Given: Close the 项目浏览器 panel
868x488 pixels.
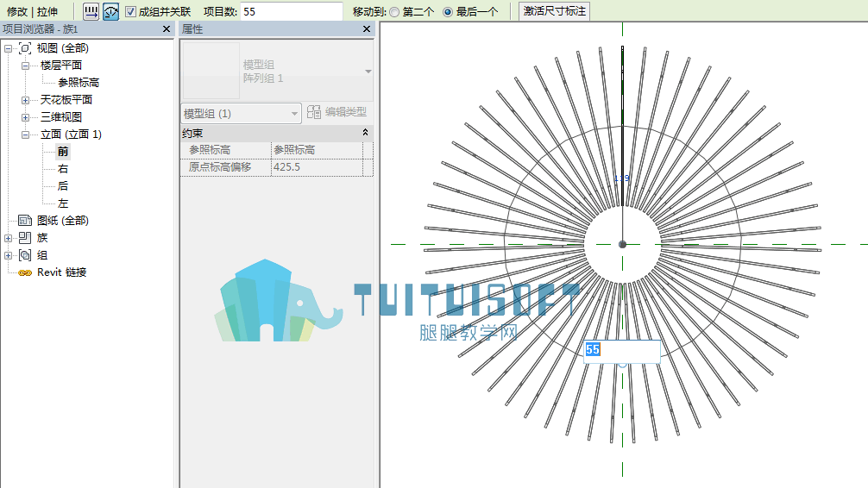Looking at the screenshot, I should [166, 28].
